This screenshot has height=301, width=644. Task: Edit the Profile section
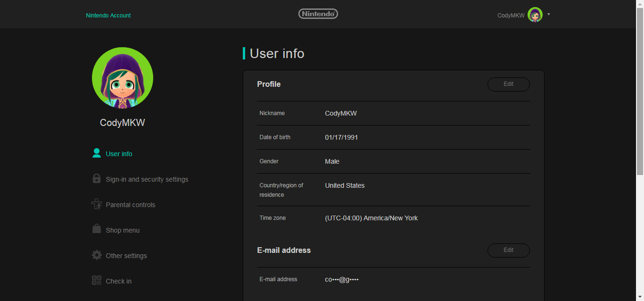pos(509,84)
